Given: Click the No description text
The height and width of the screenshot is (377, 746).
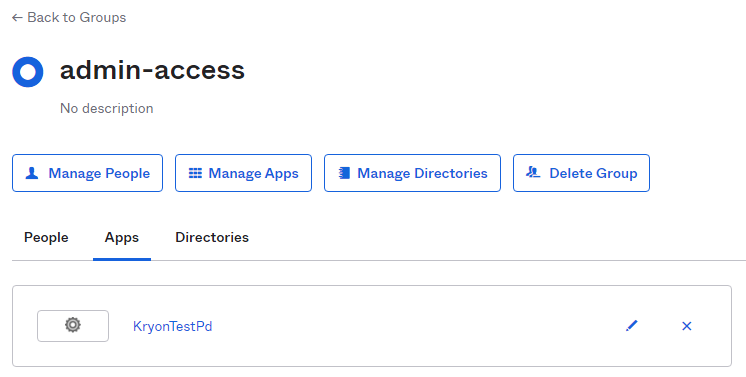Looking at the screenshot, I should (x=107, y=109).
